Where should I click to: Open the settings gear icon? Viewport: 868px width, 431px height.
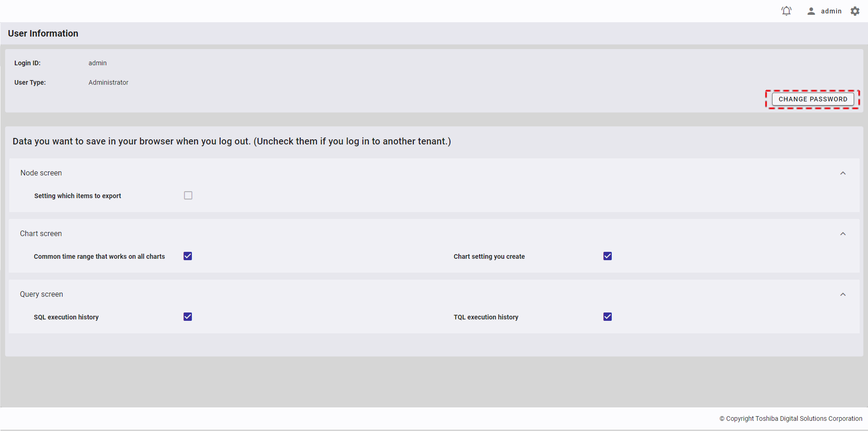coord(855,11)
